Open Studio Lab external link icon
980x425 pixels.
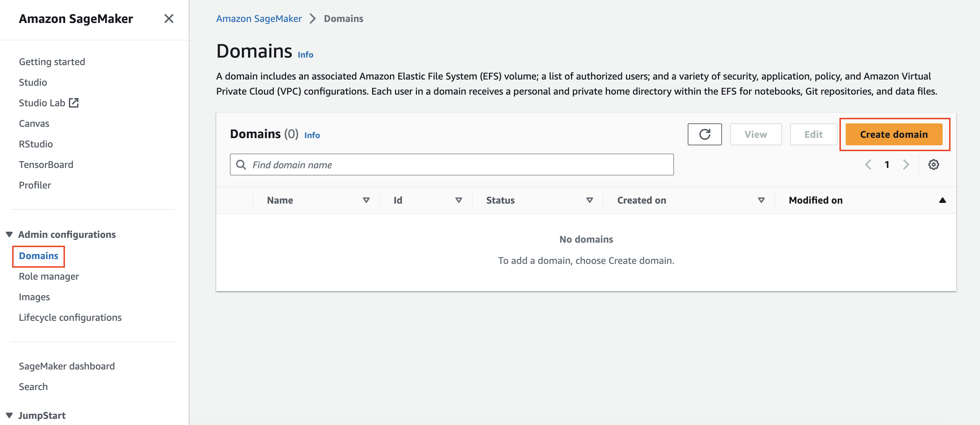click(74, 103)
